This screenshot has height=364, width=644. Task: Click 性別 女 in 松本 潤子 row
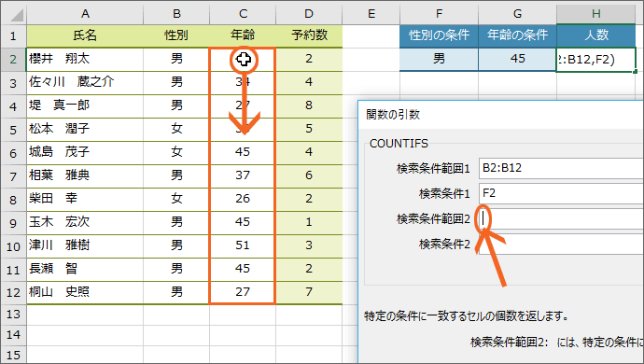(176, 130)
